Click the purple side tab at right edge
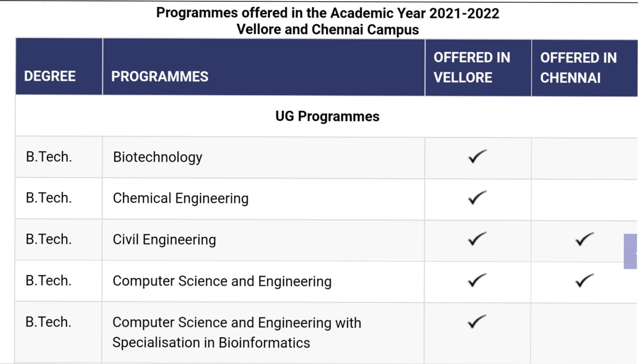638x364 pixels. click(x=630, y=251)
